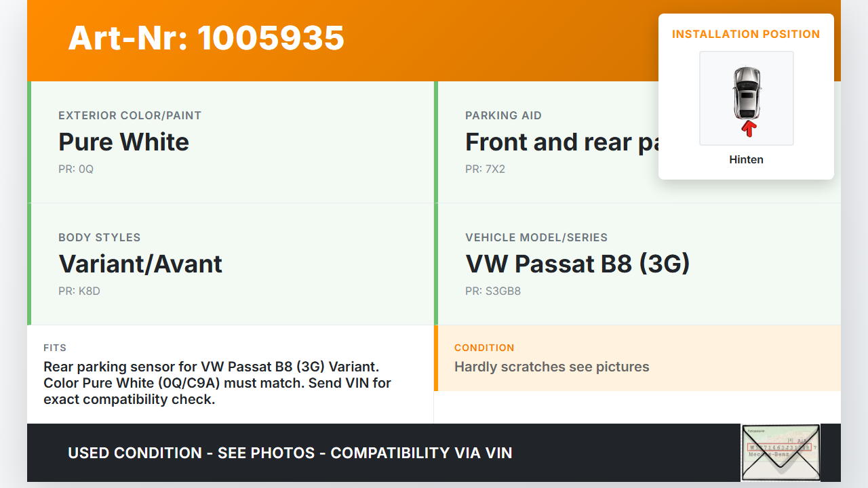Select the Pure White color value
This screenshot has height=488, width=868.
click(123, 142)
